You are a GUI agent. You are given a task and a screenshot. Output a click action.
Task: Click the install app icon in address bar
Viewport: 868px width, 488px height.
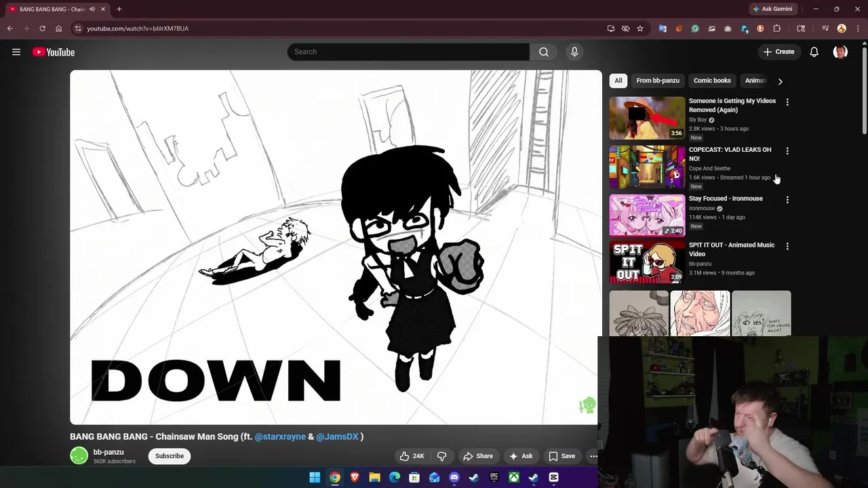click(x=611, y=28)
